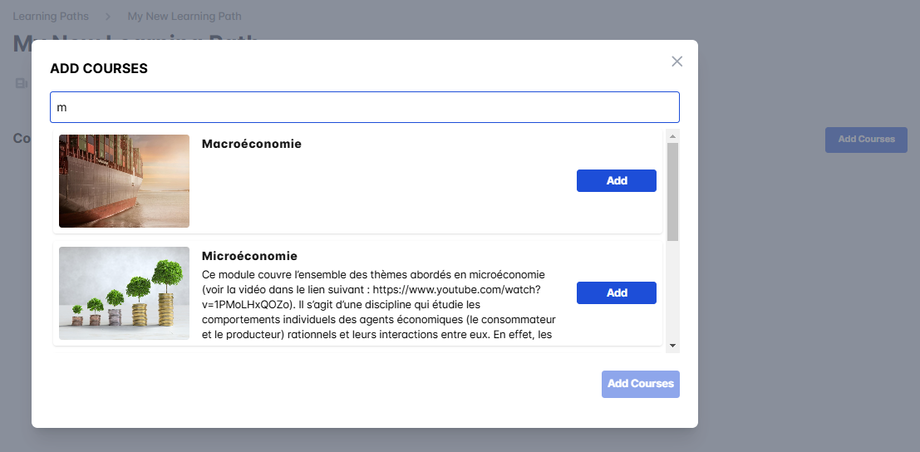Close the Add Courses dialog
Screen dimensions: 920x452
(x=677, y=62)
